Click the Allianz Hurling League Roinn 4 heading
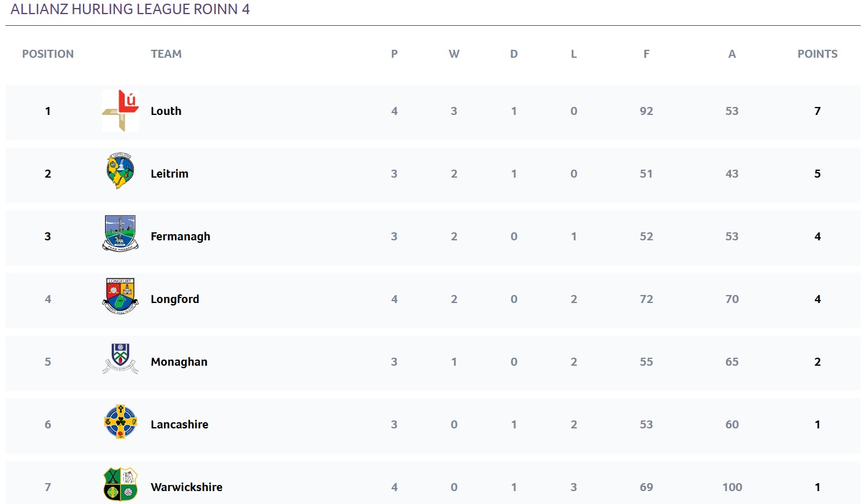The image size is (868, 504). pos(130,9)
